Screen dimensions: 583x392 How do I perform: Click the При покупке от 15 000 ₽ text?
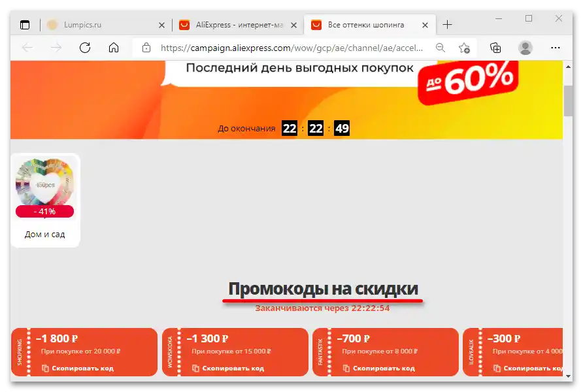[x=231, y=351]
